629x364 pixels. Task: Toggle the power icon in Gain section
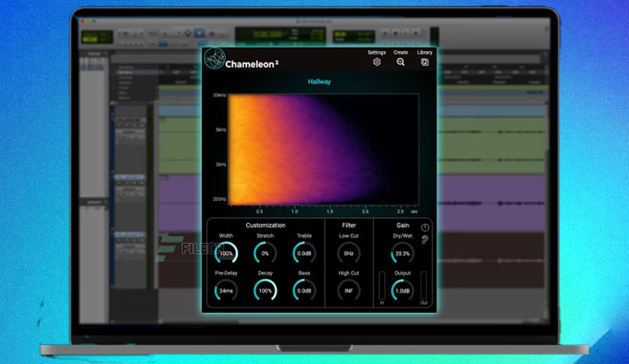pos(425,228)
